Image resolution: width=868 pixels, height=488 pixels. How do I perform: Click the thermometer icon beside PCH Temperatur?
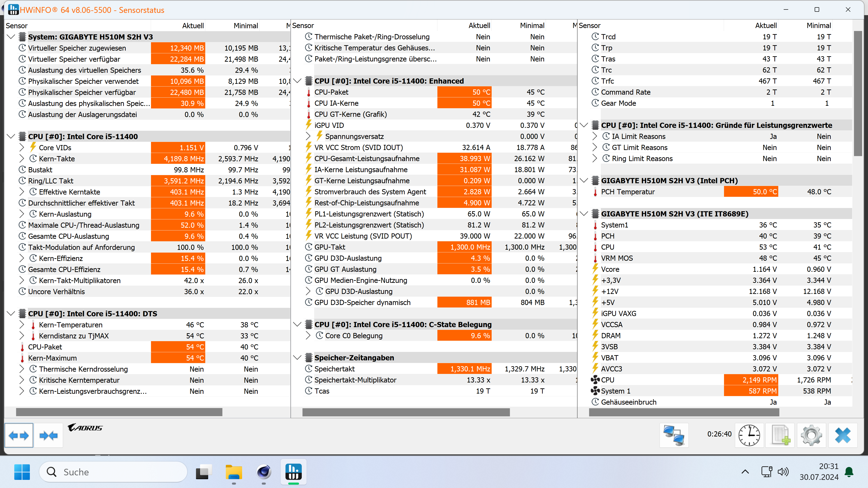(x=595, y=192)
